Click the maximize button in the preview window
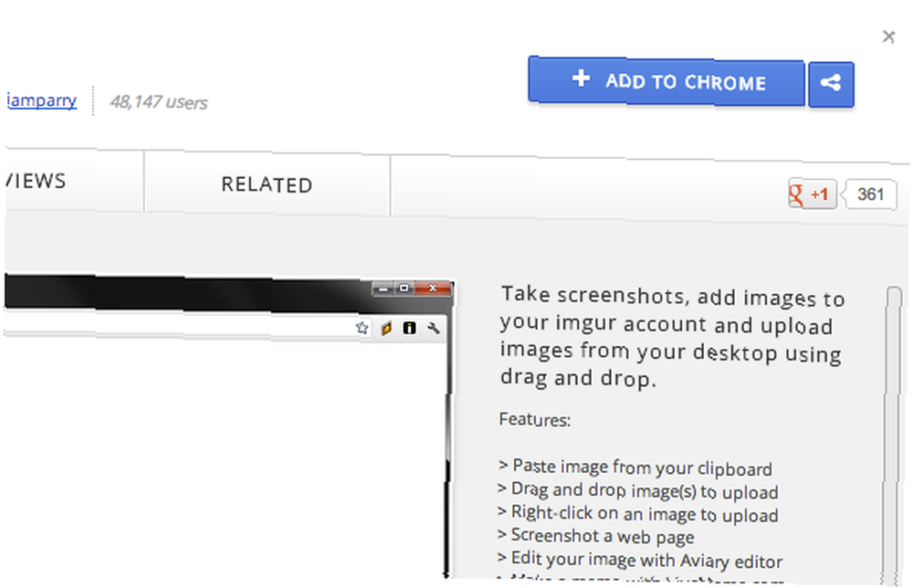 coord(404,289)
